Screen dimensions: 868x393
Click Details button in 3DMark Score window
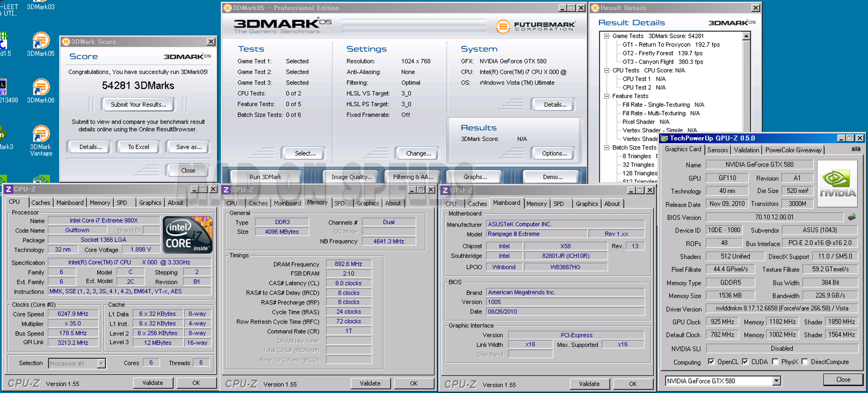click(x=90, y=147)
